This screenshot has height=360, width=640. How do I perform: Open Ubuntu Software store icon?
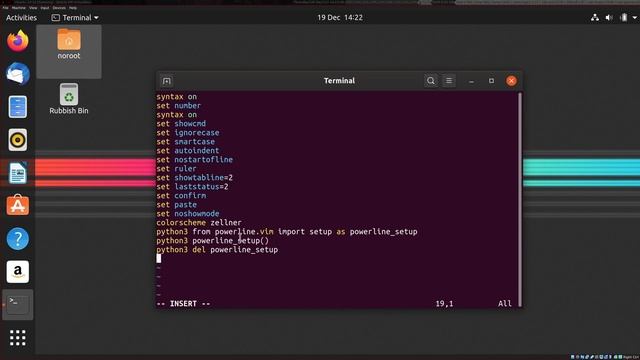click(x=18, y=205)
